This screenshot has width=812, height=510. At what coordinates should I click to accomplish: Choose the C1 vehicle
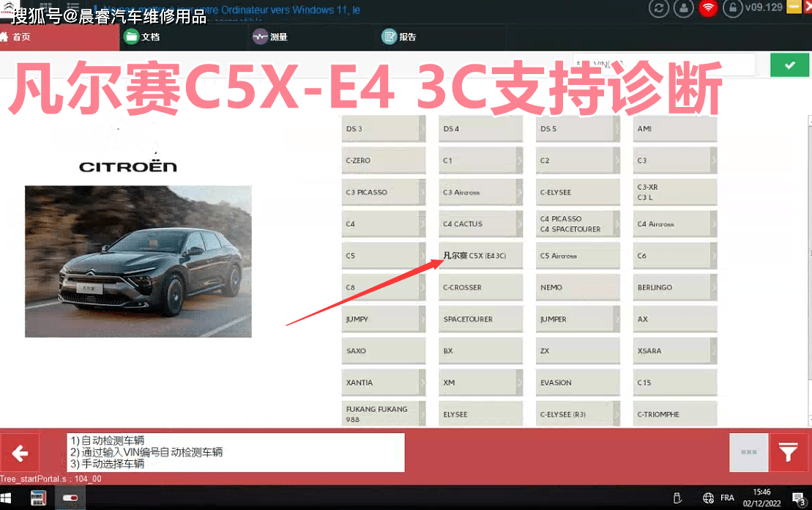(480, 160)
